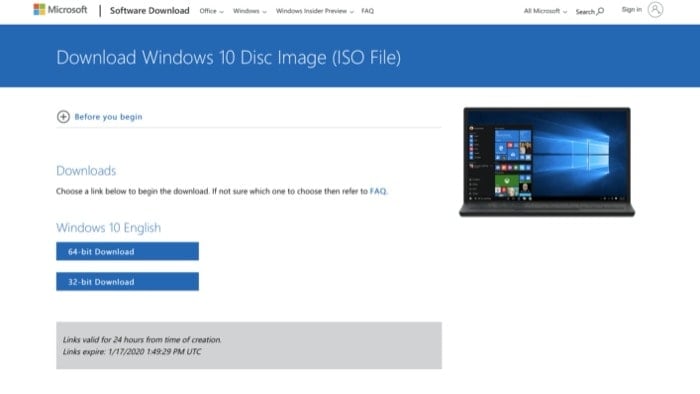Select the Downloads heading text
Screen dimensions: 700x394
(86, 170)
